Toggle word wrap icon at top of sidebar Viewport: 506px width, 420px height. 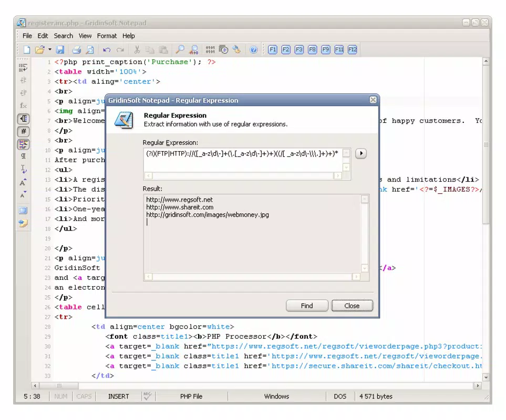click(23, 68)
